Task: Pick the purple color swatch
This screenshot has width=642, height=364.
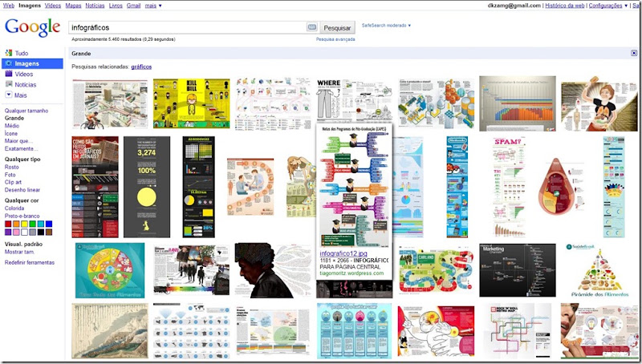Action: coord(8,232)
